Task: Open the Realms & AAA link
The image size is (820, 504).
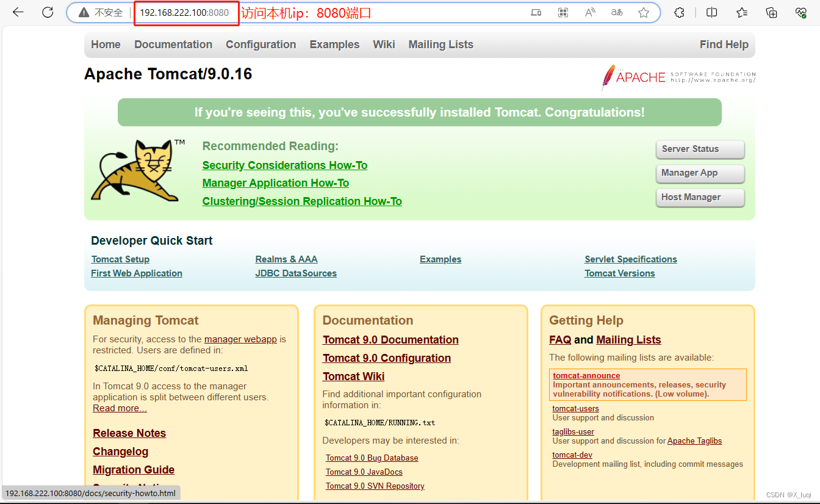Action: (286, 259)
